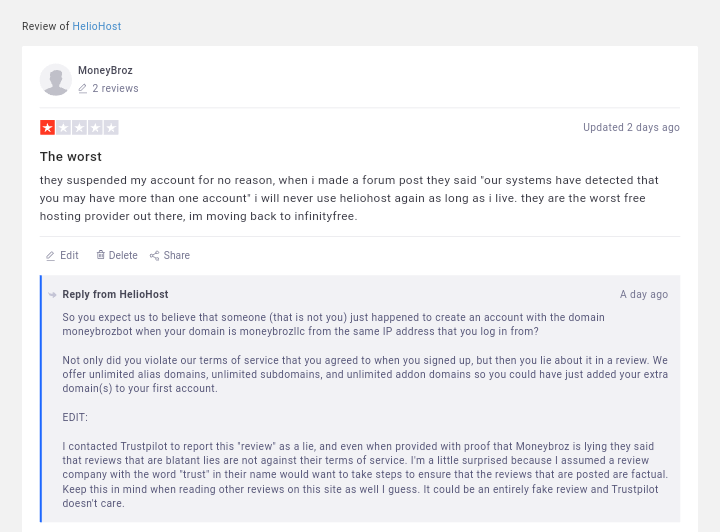Click the Reply from HelioHost heading
This screenshot has width=720, height=532.
click(115, 294)
